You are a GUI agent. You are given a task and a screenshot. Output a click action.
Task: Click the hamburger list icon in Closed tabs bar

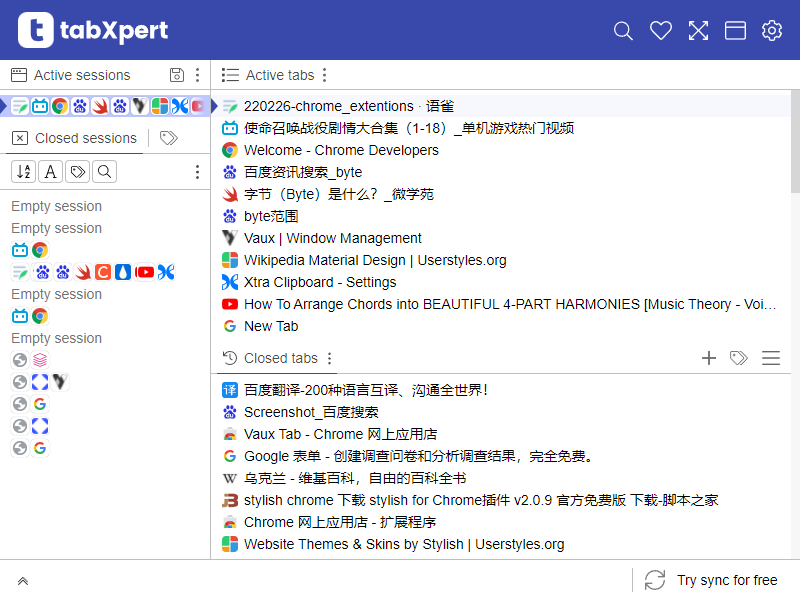click(x=771, y=358)
